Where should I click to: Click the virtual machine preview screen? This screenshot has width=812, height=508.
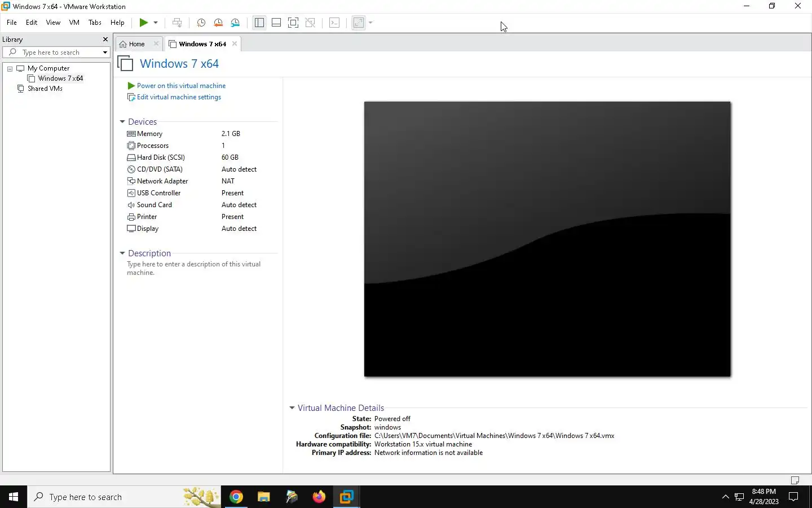point(547,239)
